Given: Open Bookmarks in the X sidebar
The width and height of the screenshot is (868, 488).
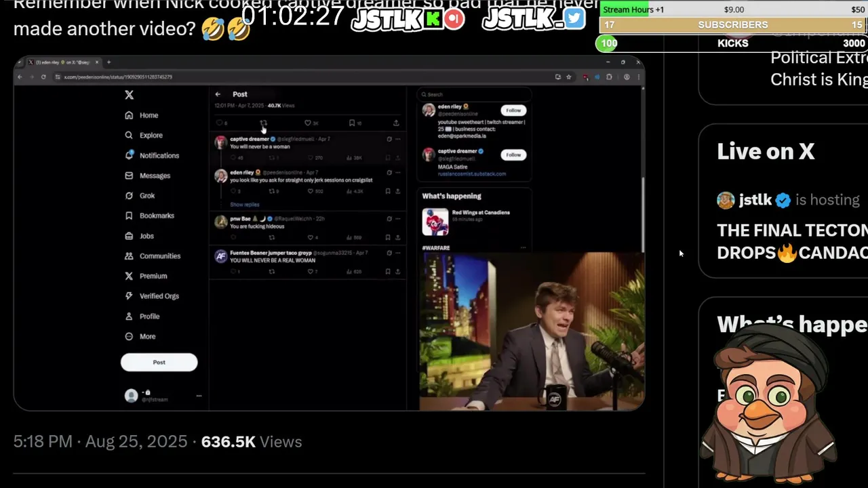Looking at the screenshot, I should pos(150,216).
